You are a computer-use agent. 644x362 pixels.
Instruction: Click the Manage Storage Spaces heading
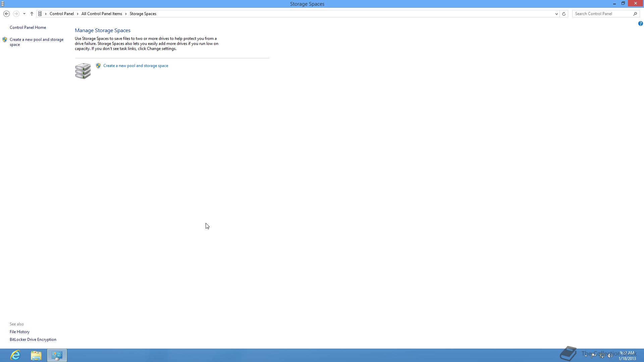(103, 31)
